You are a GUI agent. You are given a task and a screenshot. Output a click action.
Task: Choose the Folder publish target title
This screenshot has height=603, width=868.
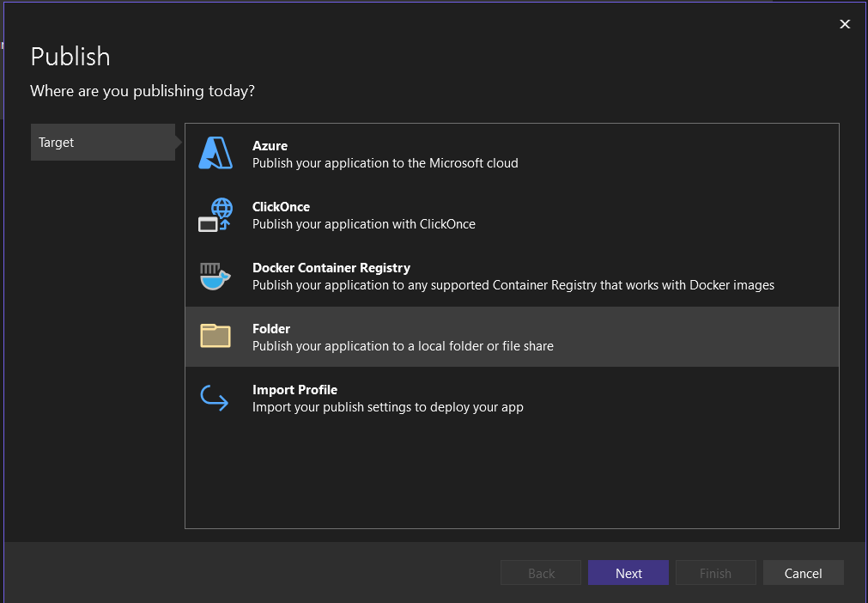[x=270, y=328]
